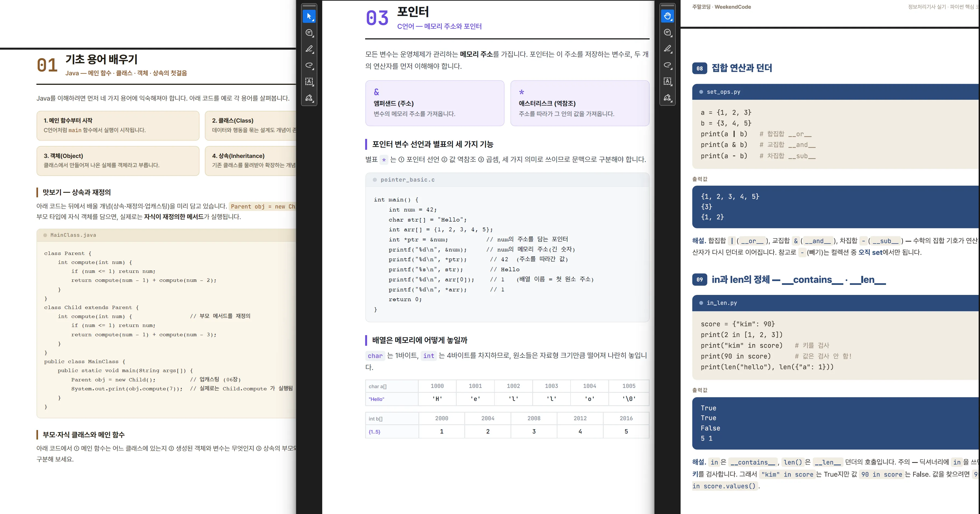The width and height of the screenshot is (980, 514).
Task: Click the '2. 클래스(Class)' card
Action: (x=250, y=126)
